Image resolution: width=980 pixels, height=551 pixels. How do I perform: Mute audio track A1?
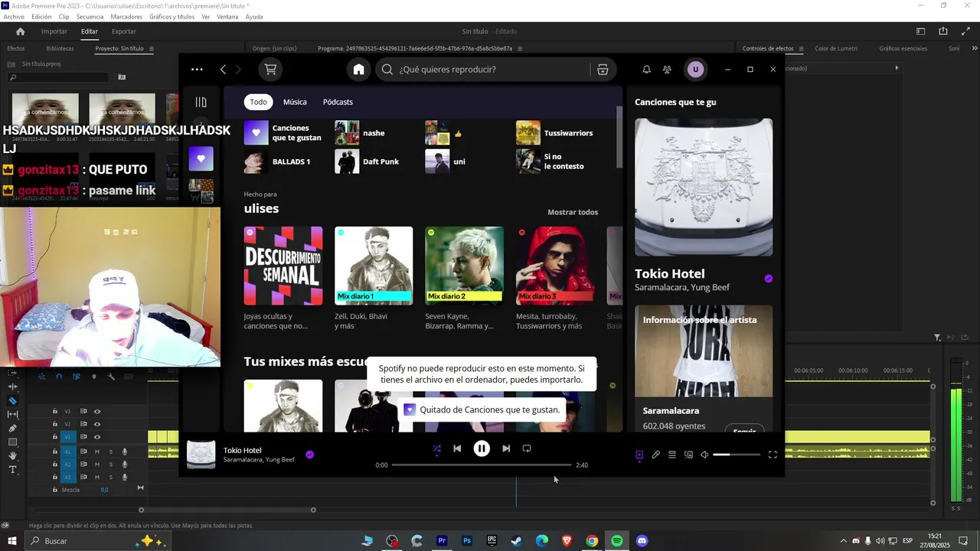[x=97, y=452]
